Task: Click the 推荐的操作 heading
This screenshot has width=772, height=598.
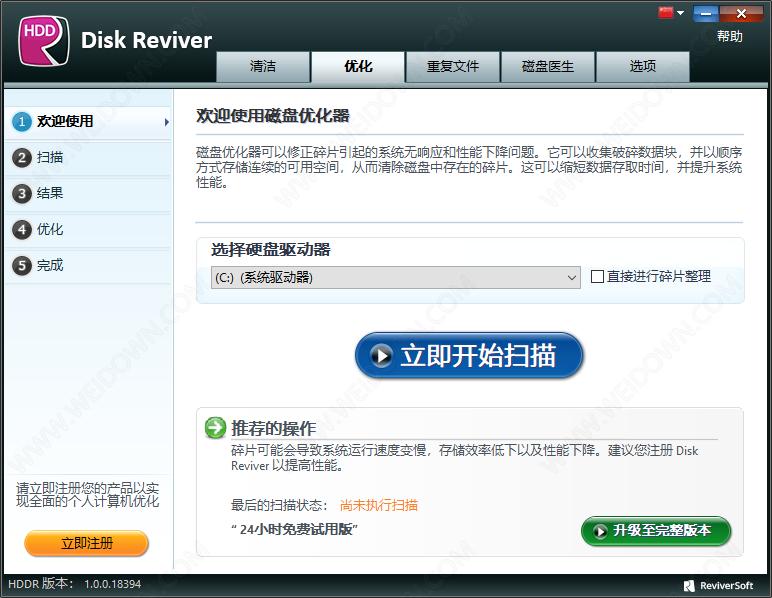Action: [x=273, y=428]
